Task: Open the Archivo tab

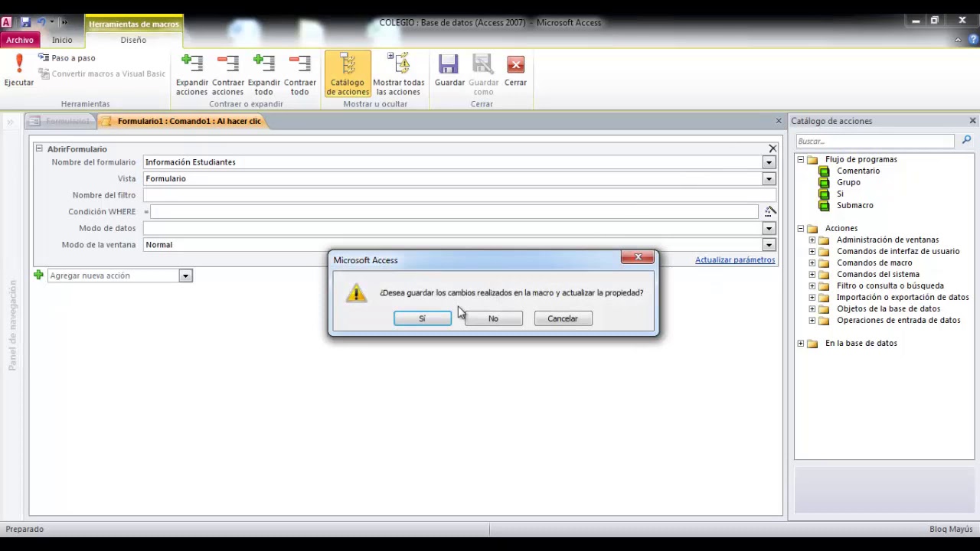Action: [20, 40]
